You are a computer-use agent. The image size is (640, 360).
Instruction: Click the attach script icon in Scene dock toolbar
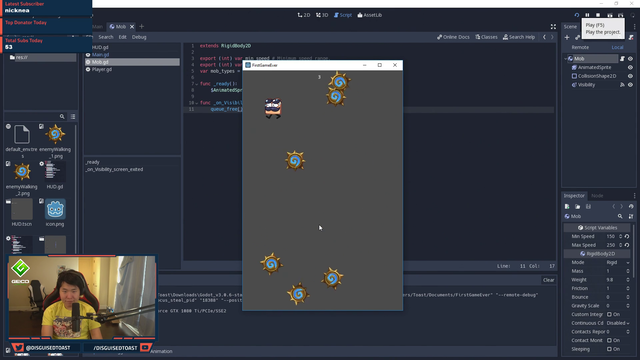pos(631,38)
